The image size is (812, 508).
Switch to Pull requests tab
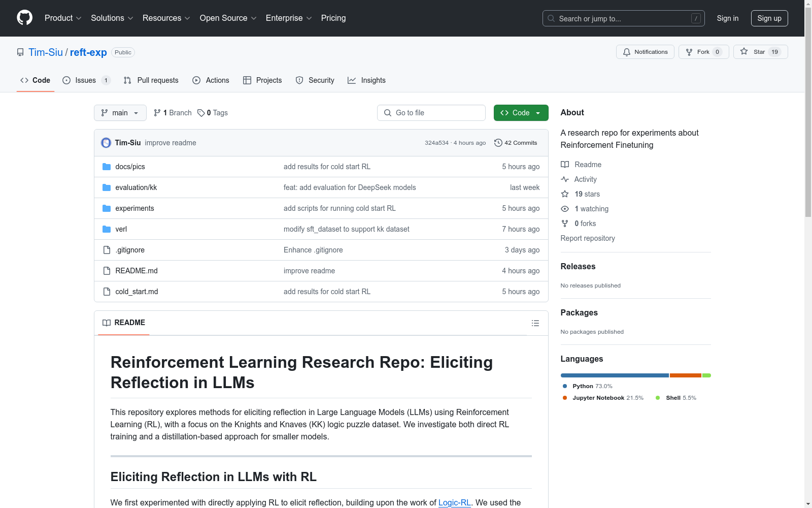[x=151, y=80]
